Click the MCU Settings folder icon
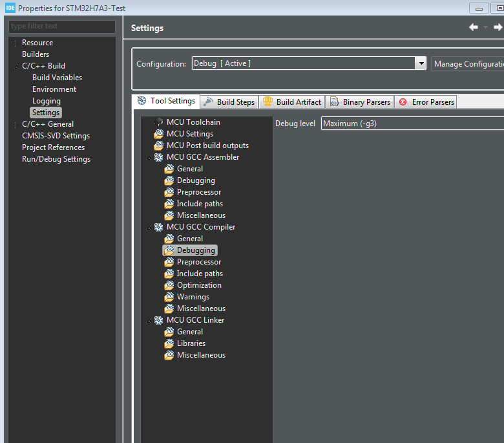This screenshot has width=504, height=443. coord(158,133)
